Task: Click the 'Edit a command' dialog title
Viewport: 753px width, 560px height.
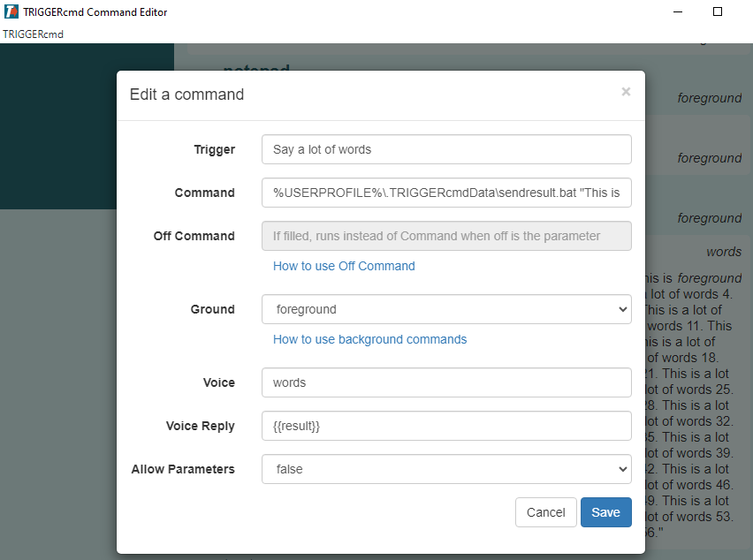Action: coord(186,95)
